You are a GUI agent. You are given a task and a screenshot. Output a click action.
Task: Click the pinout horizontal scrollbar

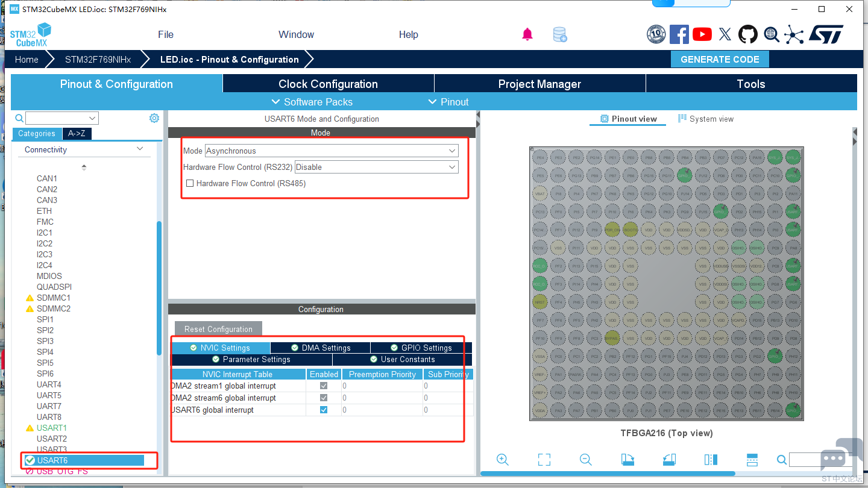(x=608, y=474)
